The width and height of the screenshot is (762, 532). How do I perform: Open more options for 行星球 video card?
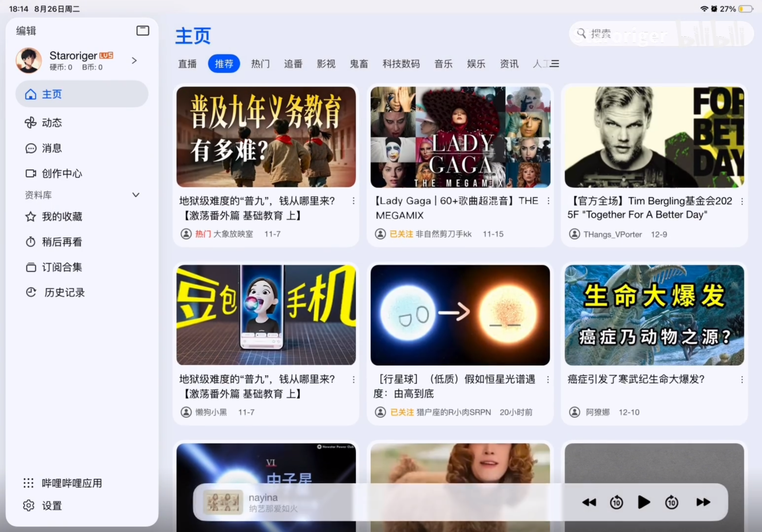[548, 380]
